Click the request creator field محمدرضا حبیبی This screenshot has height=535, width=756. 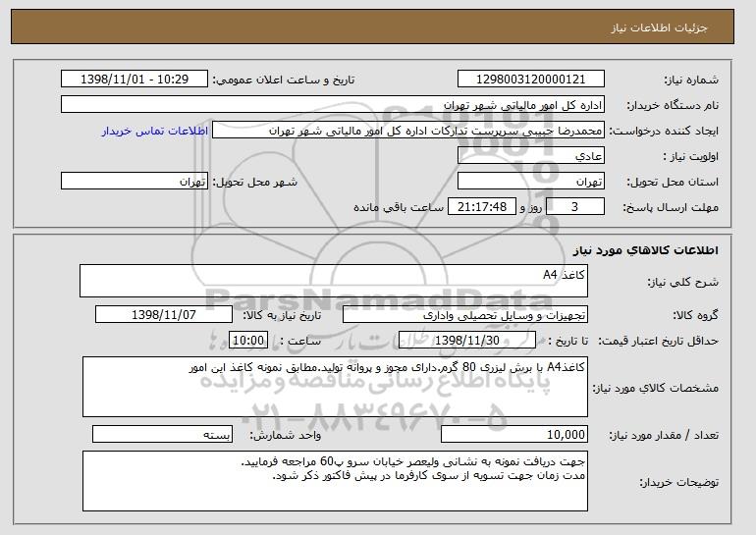pyautogui.click(x=408, y=131)
